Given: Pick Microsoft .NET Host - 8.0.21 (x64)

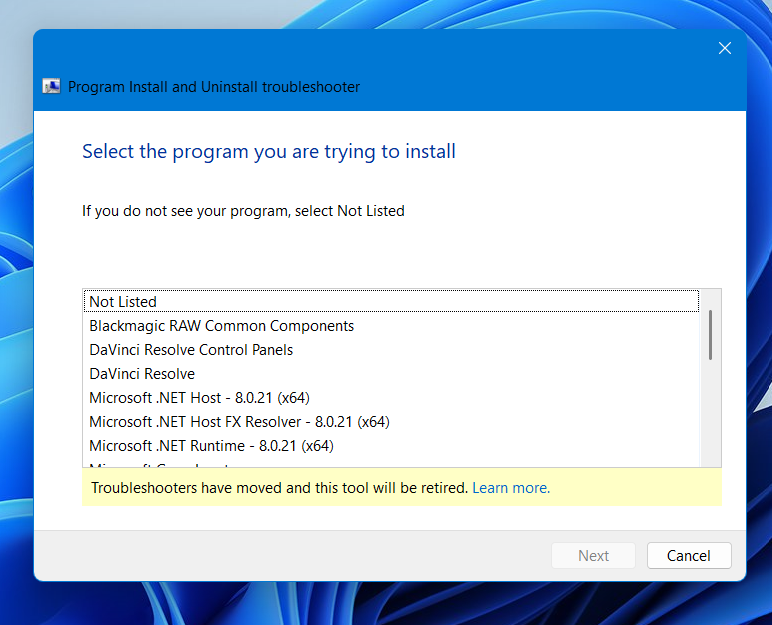Looking at the screenshot, I should (x=391, y=397).
